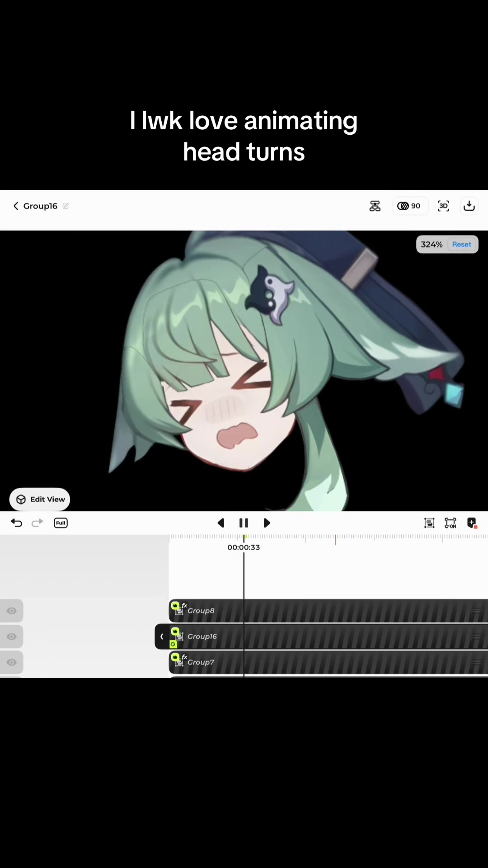The image size is (488, 868).
Task: Step forward one frame
Action: point(267,523)
